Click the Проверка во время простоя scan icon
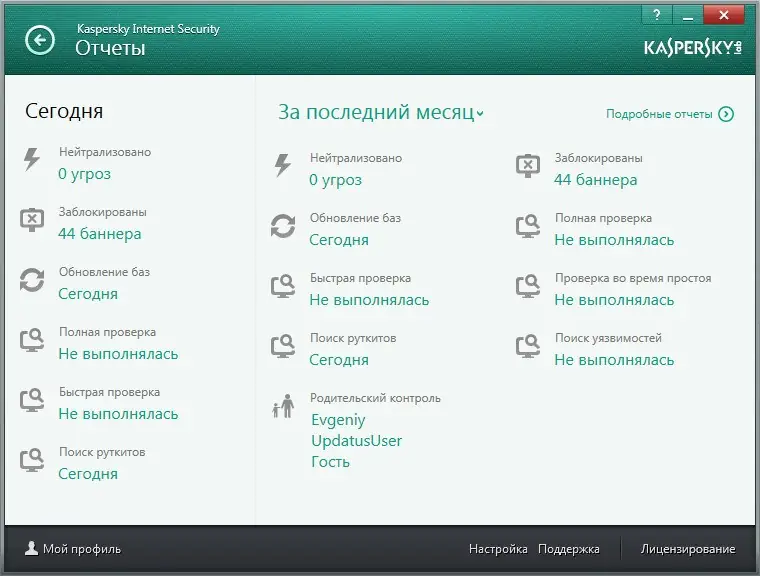Image resolution: width=760 pixels, height=576 pixels. click(528, 286)
